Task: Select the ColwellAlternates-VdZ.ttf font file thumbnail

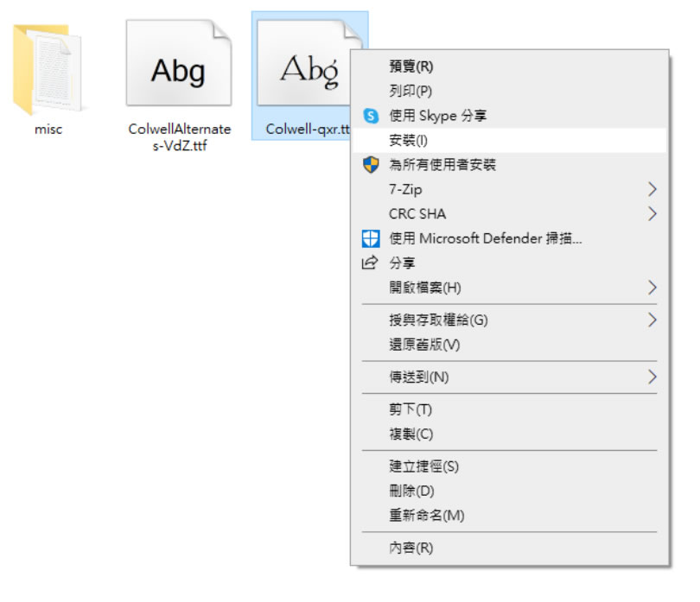Action: pos(179,62)
